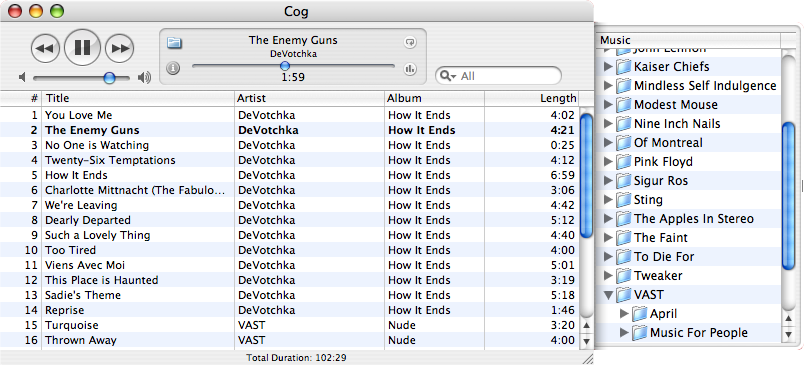Open the equalizer bars icon
Viewport: 804px width, 365px height.
point(410,68)
